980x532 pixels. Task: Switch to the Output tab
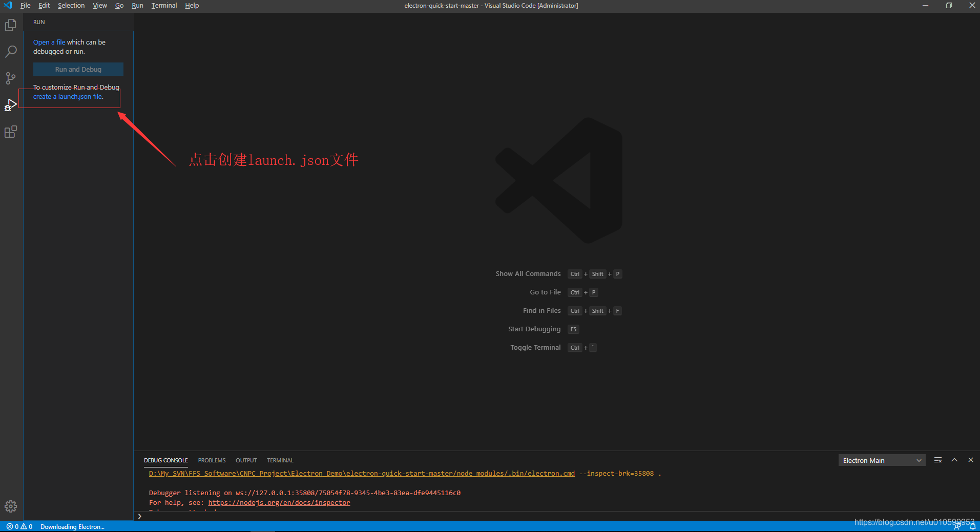(246, 460)
